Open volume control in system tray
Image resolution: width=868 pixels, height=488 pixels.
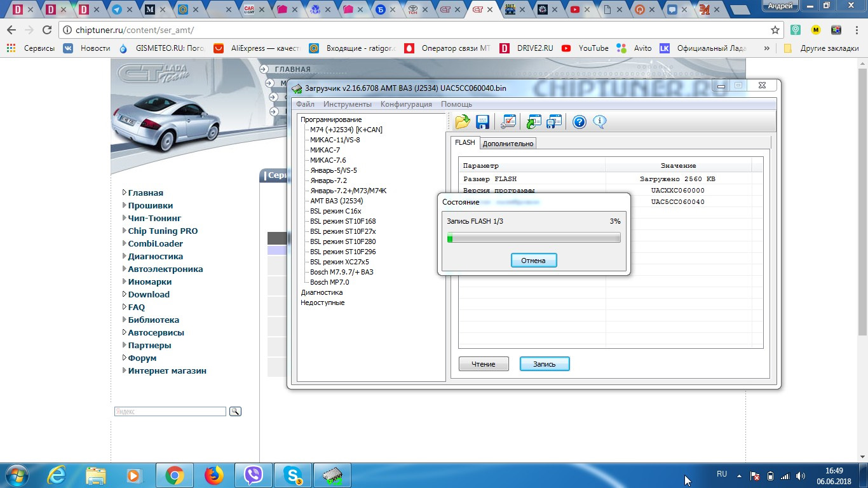tap(801, 475)
